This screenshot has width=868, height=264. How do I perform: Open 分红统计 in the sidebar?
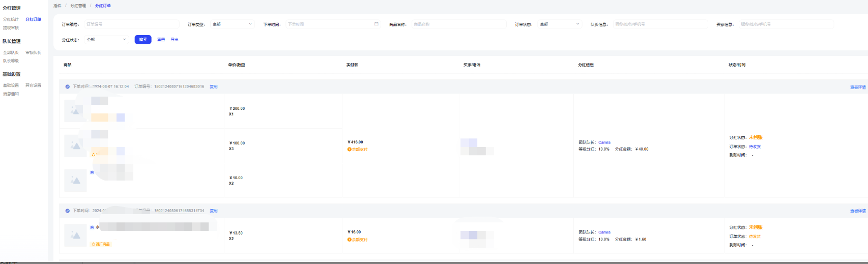pos(11,19)
